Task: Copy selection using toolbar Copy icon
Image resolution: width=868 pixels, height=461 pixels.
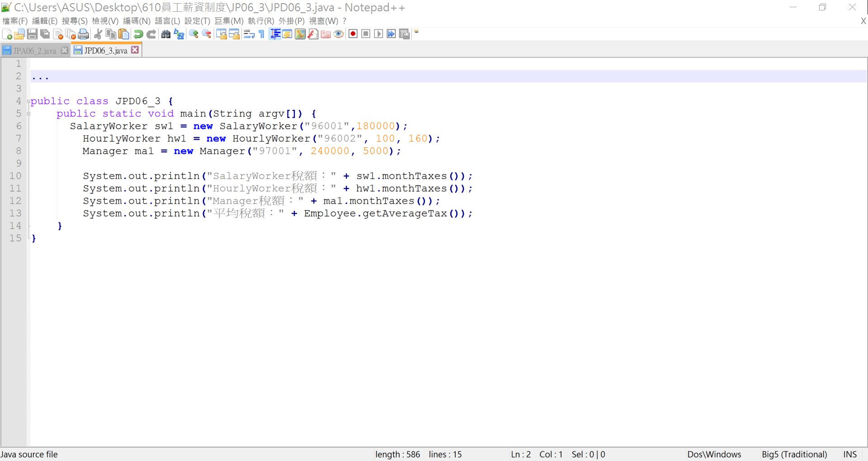Action: coord(111,34)
